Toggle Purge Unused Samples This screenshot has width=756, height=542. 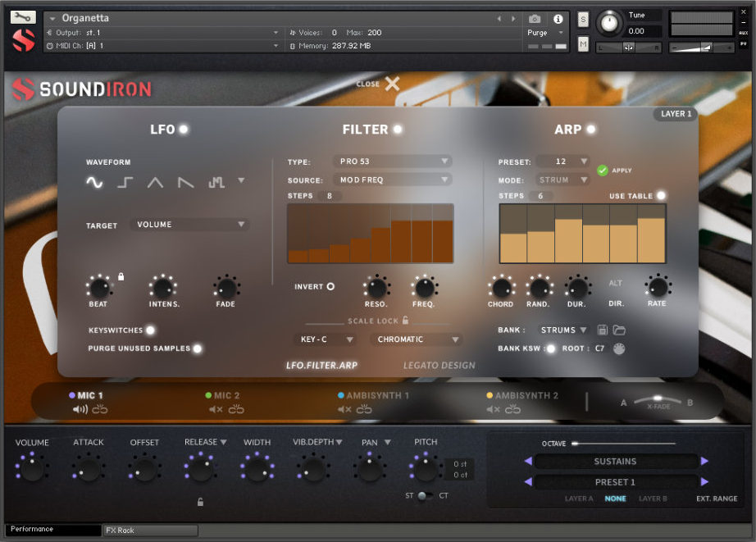click(x=196, y=348)
